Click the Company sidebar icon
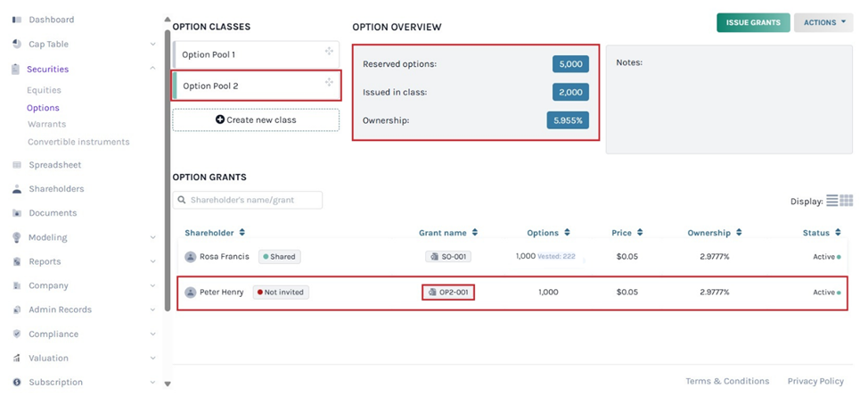The image size is (868, 396). tap(17, 285)
